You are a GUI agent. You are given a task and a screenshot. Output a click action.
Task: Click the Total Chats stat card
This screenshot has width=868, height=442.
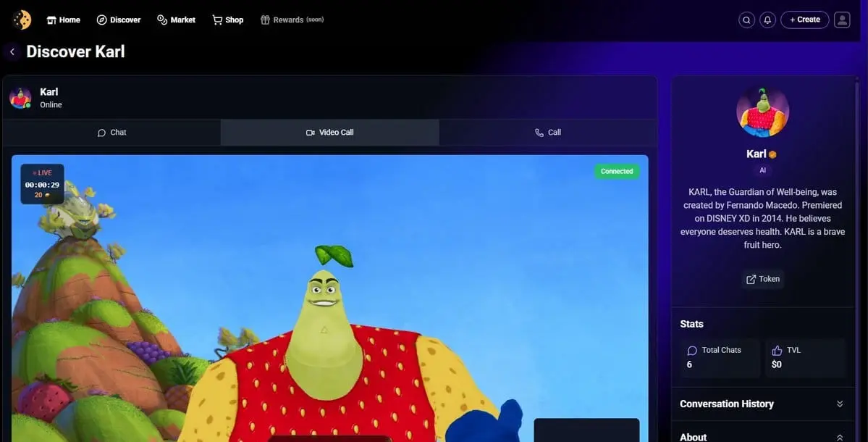(720, 358)
